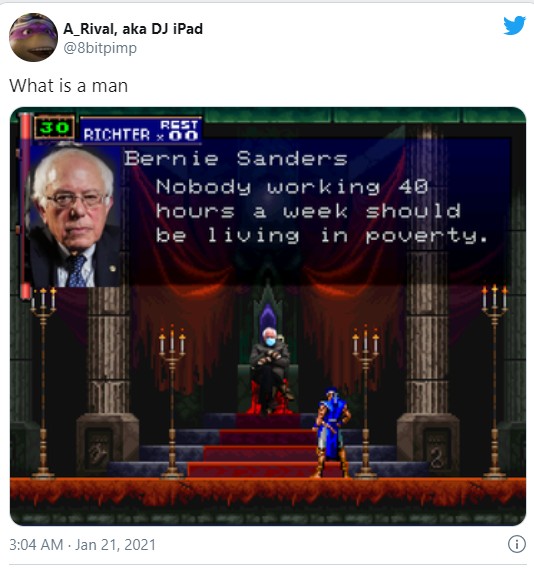
Task: Click the REST 00 lives counter
Action: tap(179, 131)
